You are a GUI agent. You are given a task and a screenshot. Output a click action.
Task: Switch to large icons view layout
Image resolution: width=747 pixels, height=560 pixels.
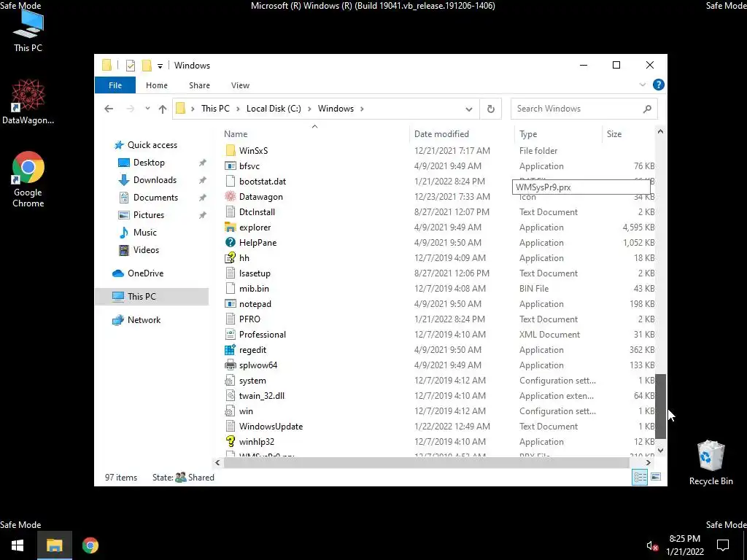pyautogui.click(x=656, y=477)
